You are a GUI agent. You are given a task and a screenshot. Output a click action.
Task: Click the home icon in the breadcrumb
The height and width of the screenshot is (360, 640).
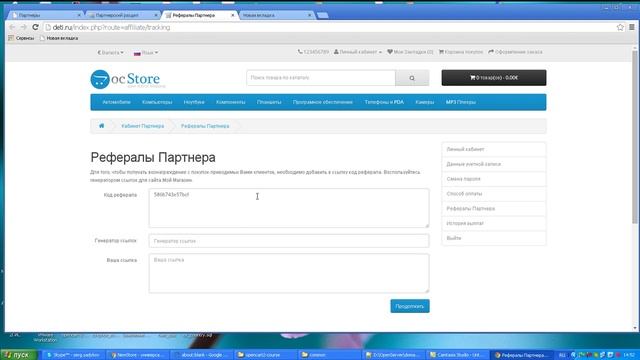click(102, 126)
